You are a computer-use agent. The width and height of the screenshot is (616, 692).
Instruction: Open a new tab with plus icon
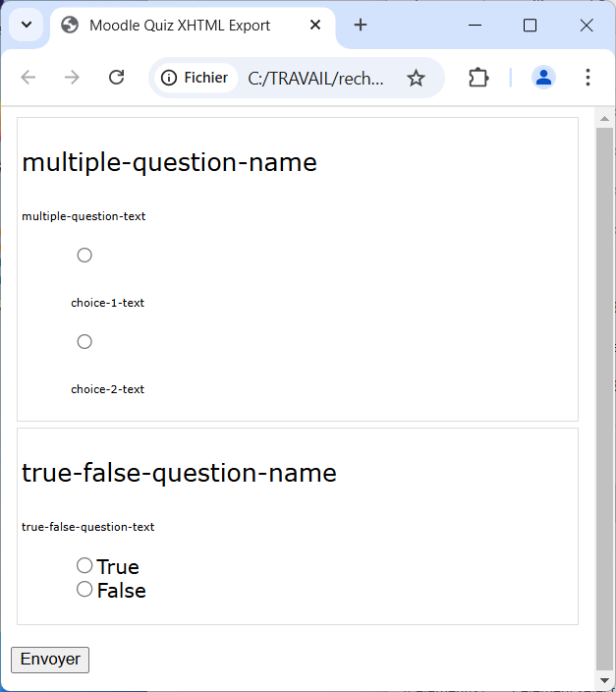[361, 26]
